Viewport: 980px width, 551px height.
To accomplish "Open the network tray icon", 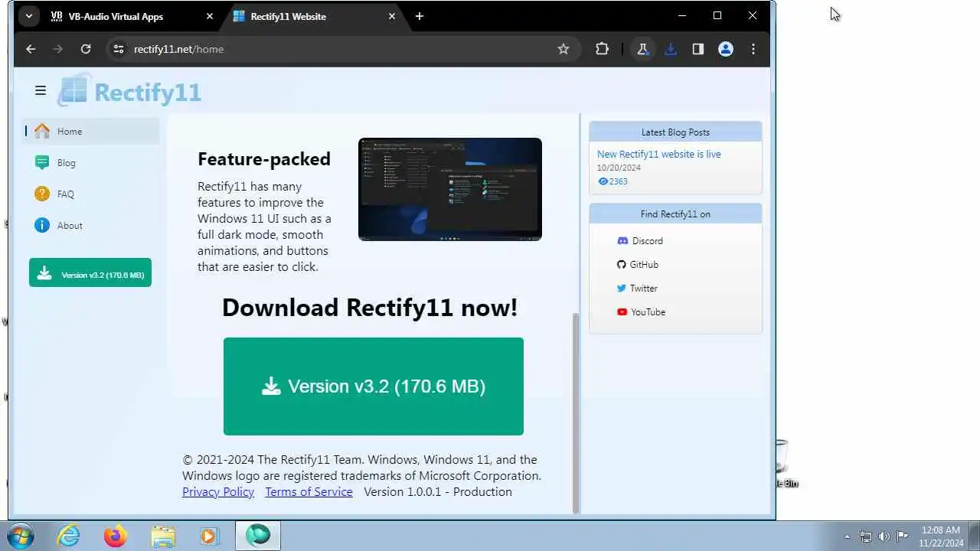I will click(866, 536).
